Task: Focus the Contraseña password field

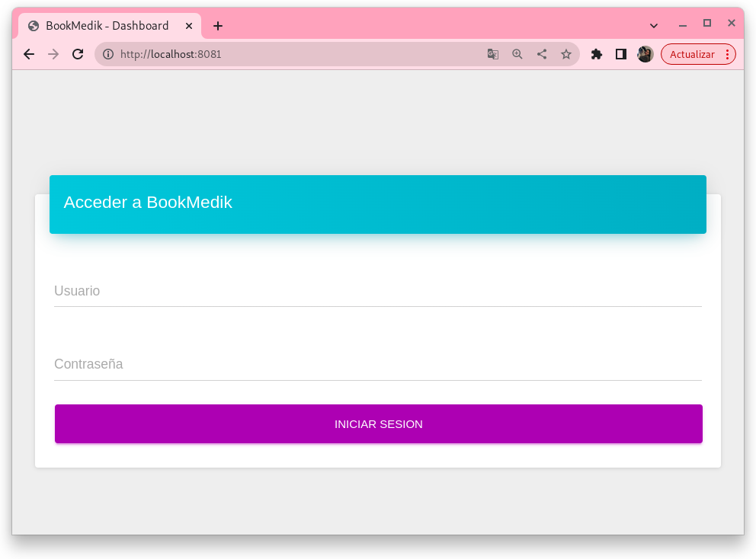Action: tap(377, 365)
